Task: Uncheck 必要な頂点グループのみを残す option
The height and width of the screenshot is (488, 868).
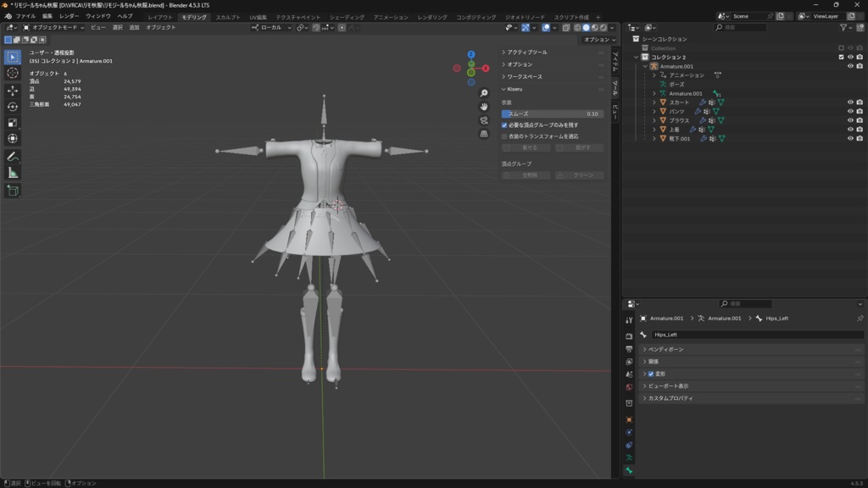Action: (x=504, y=125)
